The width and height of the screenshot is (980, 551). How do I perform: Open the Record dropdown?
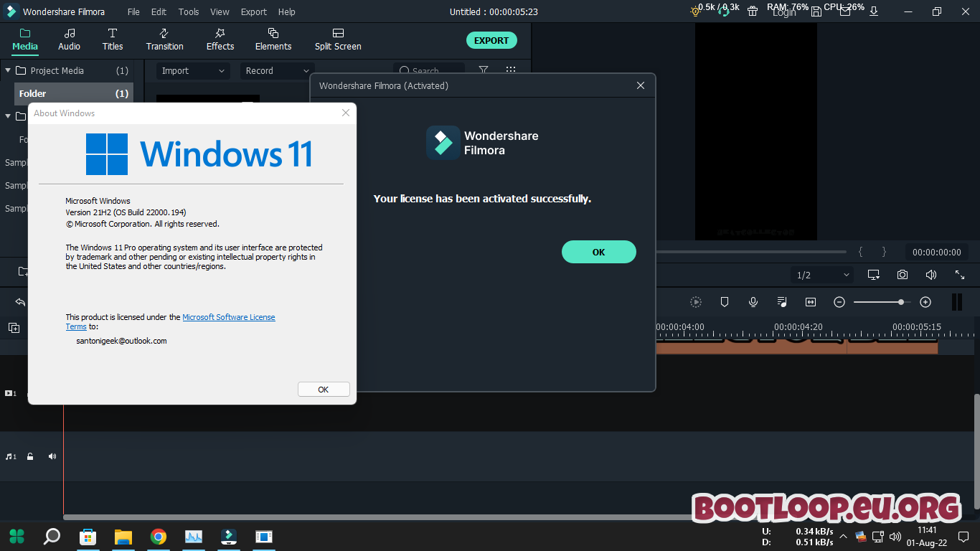[277, 71]
